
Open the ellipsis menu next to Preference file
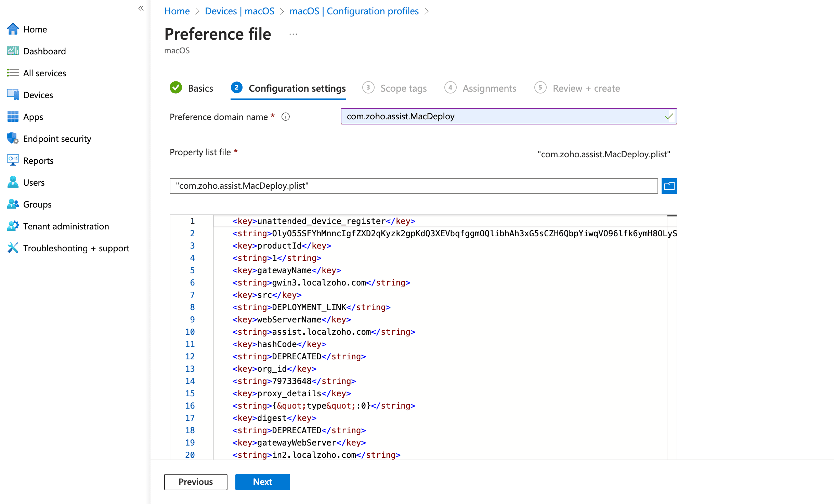[x=293, y=34]
